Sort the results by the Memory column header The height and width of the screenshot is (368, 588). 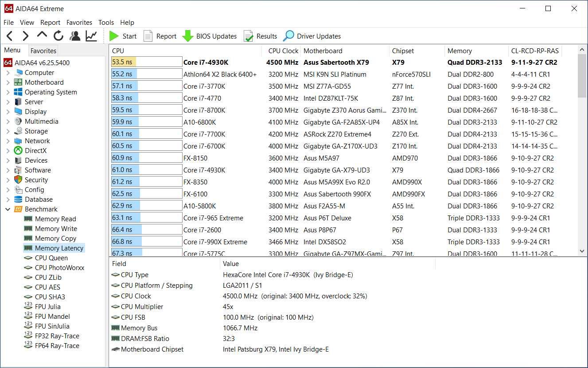click(476, 51)
